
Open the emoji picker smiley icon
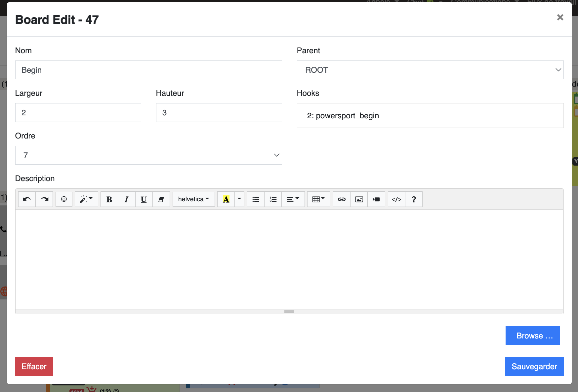[x=64, y=199]
